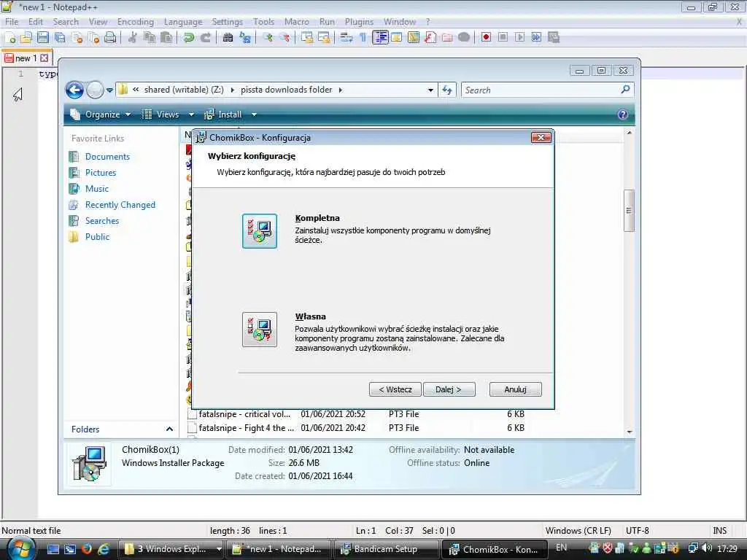747x560 pixels.
Task: Click the Explorer file list vertical scrollbar thumb
Action: click(629, 210)
